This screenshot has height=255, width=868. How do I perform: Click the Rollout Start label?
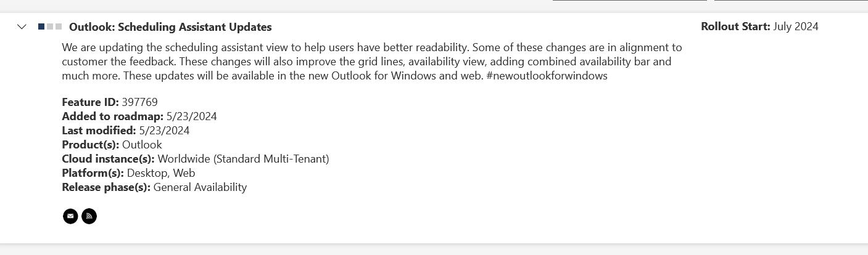coord(735,26)
